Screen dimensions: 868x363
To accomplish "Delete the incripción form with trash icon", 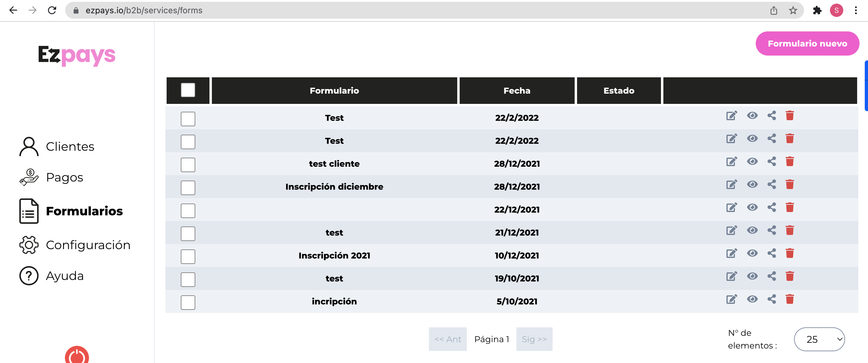I will [790, 299].
